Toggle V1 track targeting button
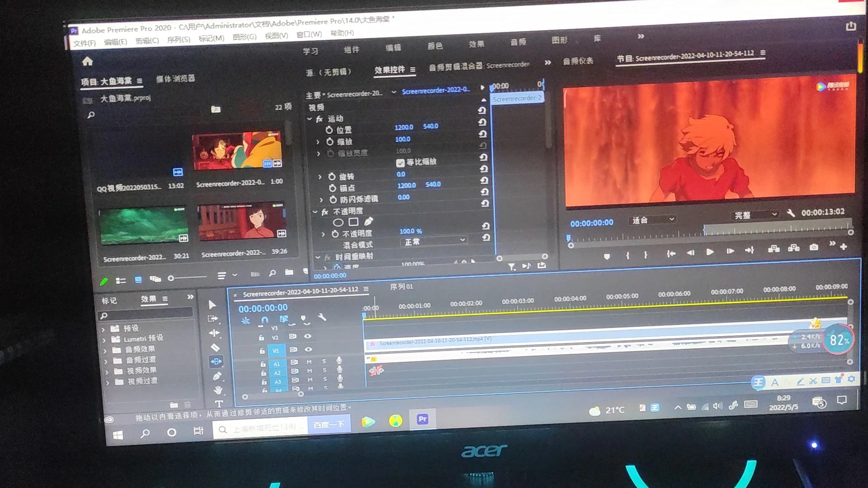Viewport: 868px width, 488px height. coord(276,351)
